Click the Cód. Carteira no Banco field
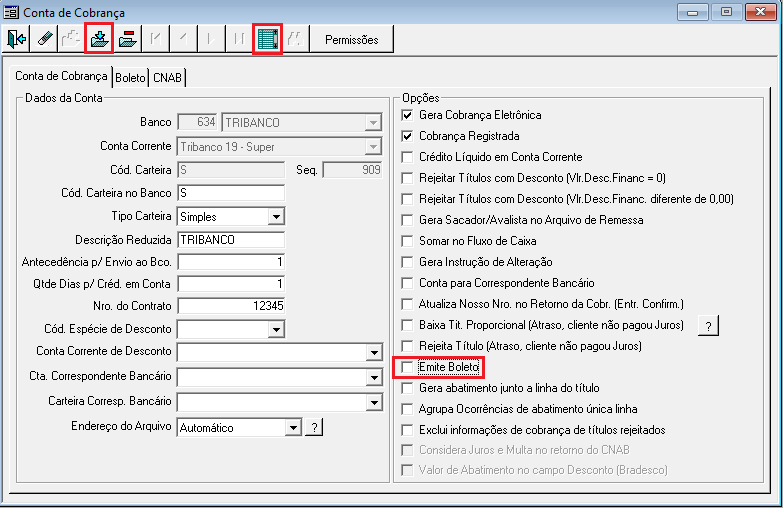This screenshot has width=783, height=508. pos(231,193)
